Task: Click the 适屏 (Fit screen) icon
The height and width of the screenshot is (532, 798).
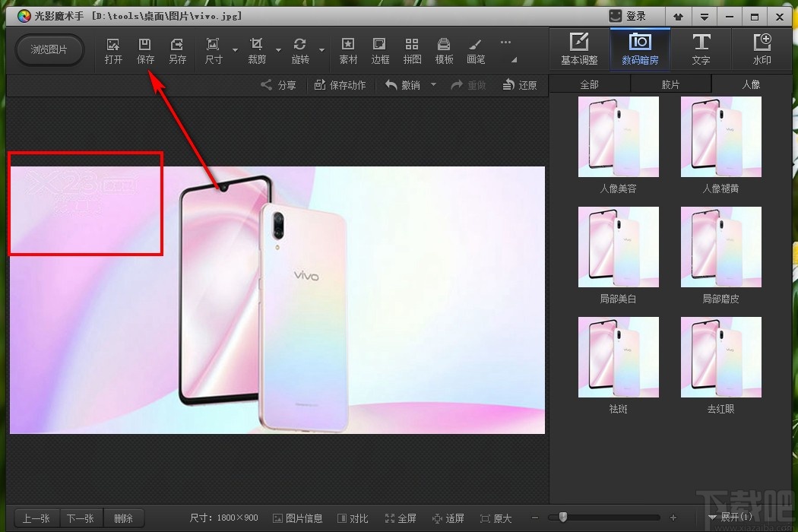Action: click(448, 518)
